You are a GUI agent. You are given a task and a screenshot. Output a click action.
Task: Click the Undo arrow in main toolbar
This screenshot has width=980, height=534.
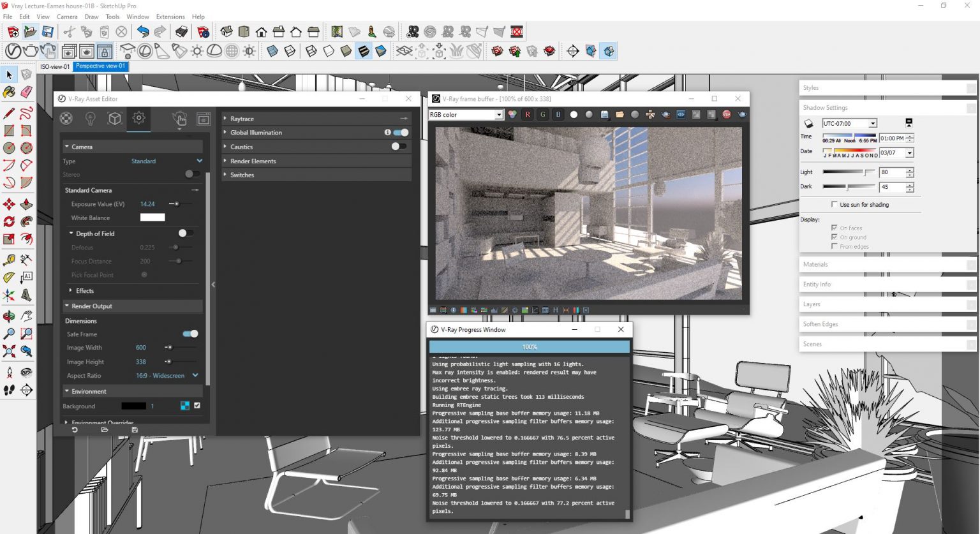(x=143, y=32)
